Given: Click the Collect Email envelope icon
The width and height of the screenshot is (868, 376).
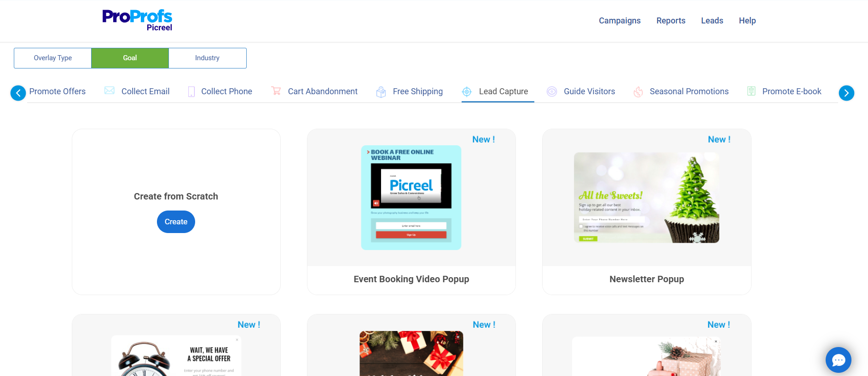Looking at the screenshot, I should point(110,91).
